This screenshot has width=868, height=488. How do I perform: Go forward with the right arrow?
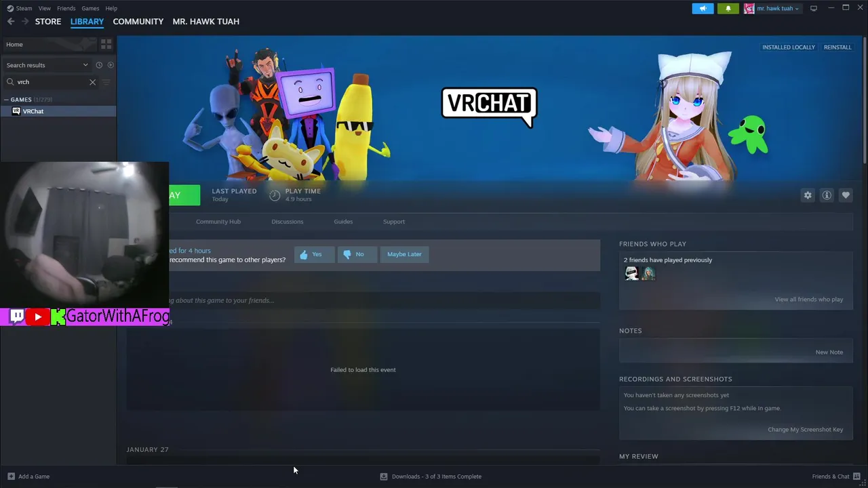(x=25, y=22)
